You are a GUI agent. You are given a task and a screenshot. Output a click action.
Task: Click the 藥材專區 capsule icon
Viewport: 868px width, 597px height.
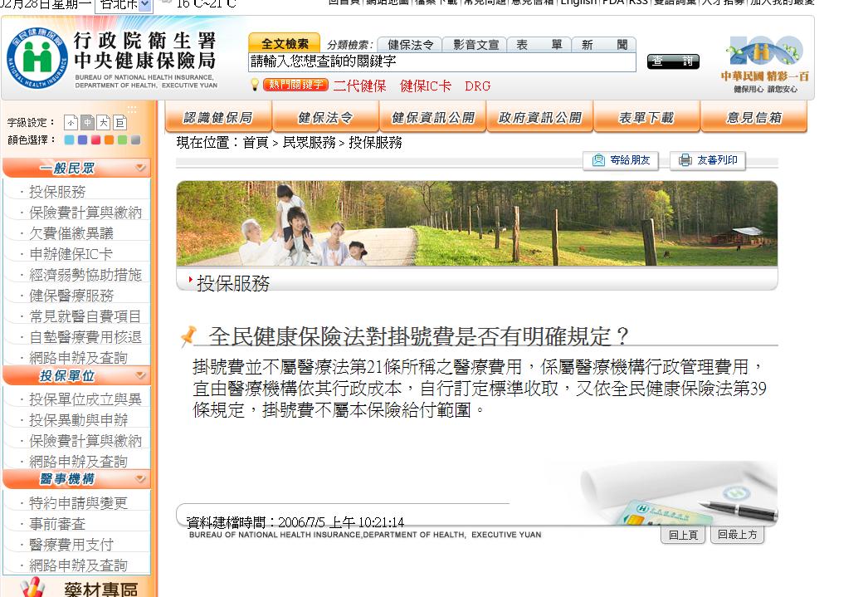(x=32, y=588)
